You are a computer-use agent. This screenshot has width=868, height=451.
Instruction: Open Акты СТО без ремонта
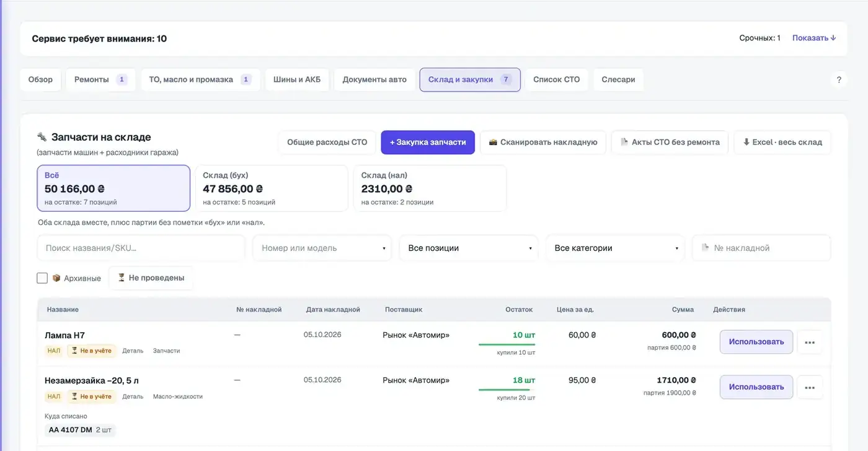pos(670,142)
